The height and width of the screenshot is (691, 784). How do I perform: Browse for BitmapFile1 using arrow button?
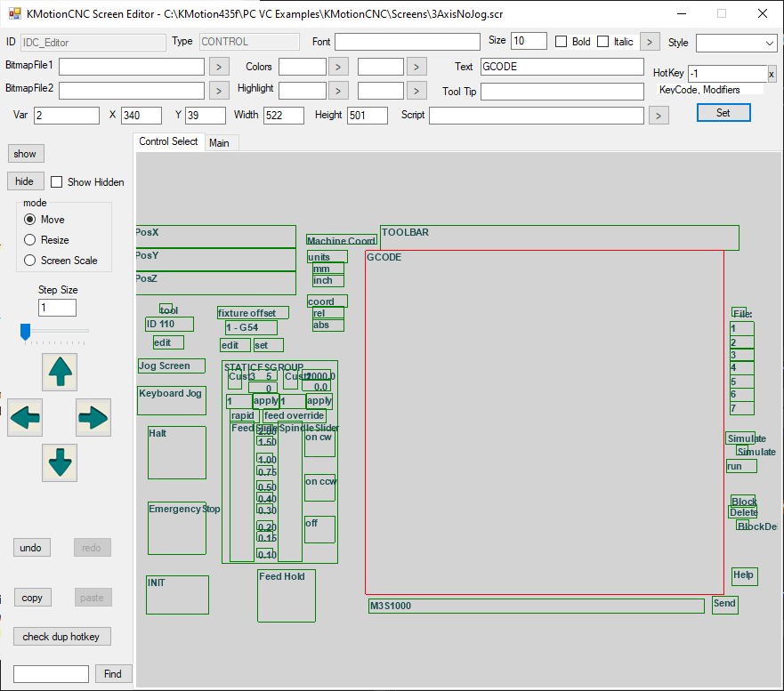(219, 66)
